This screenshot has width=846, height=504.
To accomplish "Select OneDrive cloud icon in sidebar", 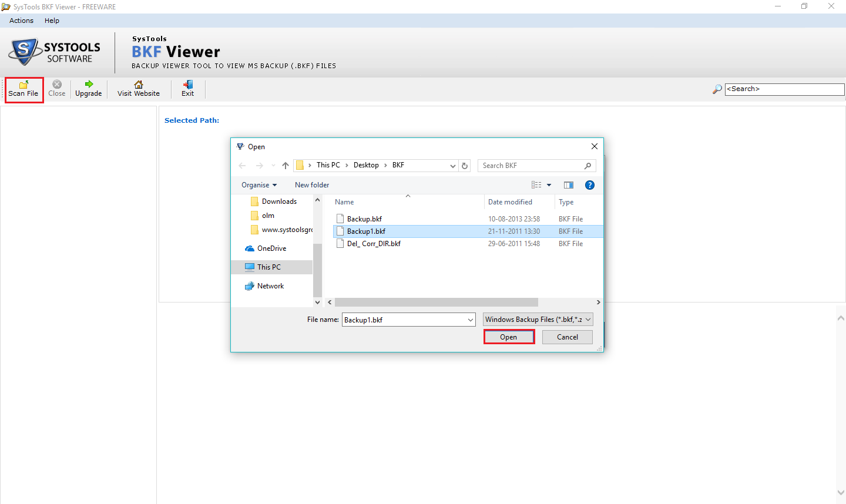I will coord(250,248).
